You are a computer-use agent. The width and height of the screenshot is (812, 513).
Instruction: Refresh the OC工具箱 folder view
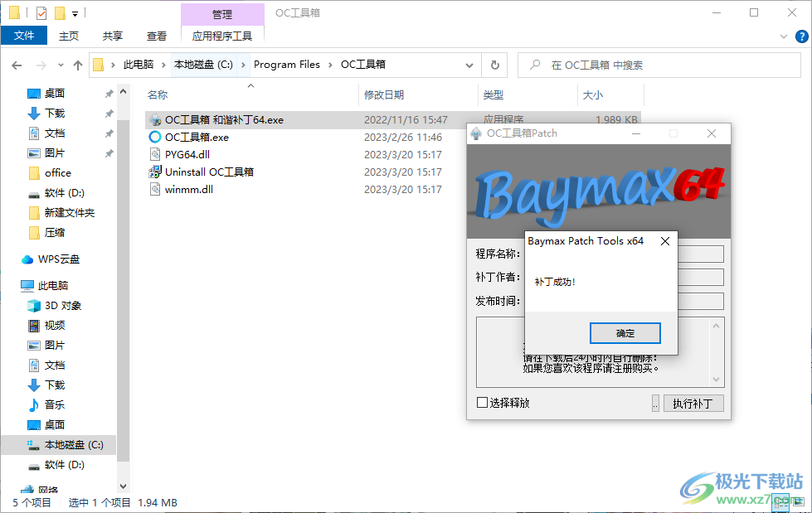(x=494, y=65)
